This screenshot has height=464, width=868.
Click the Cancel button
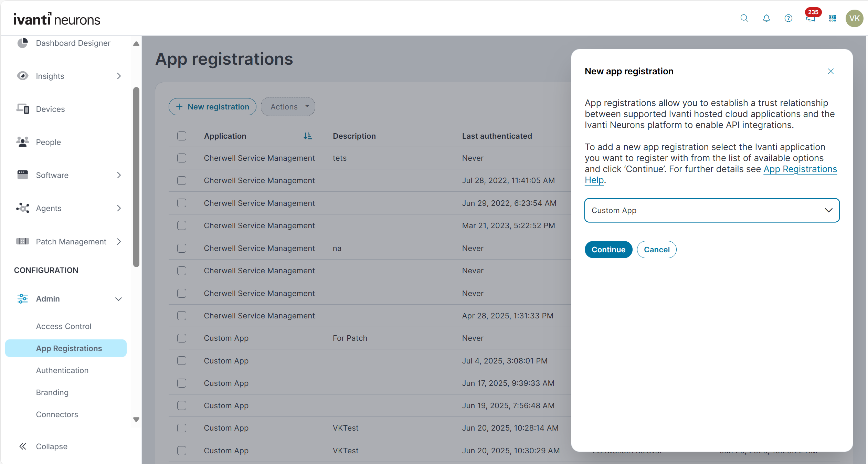(657, 250)
